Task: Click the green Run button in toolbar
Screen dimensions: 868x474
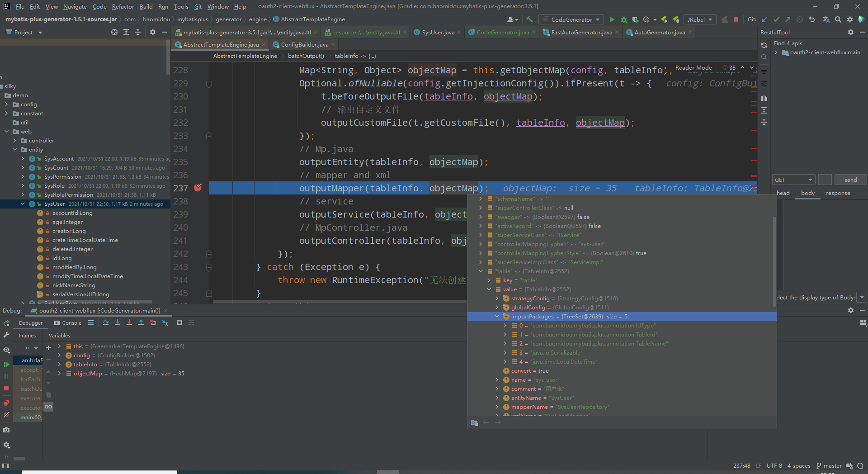Action: (612, 19)
